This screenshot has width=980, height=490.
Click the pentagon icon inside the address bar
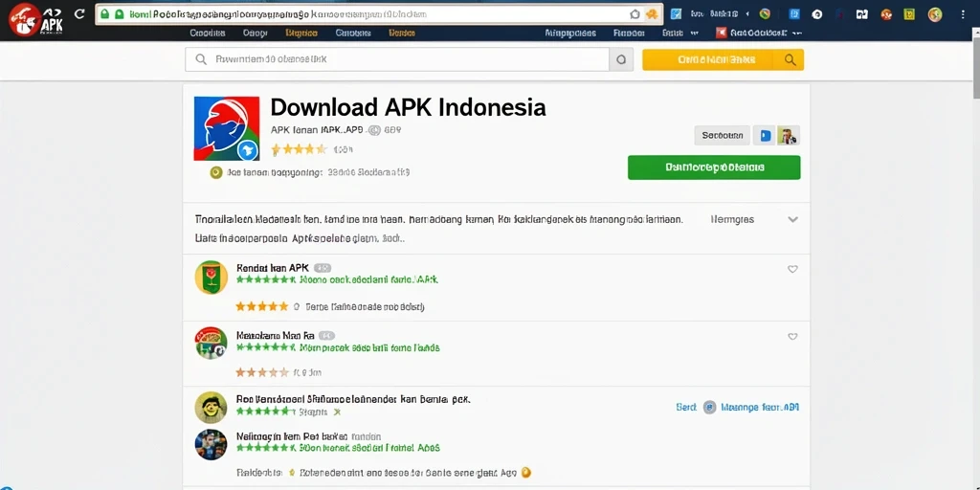pos(635,13)
